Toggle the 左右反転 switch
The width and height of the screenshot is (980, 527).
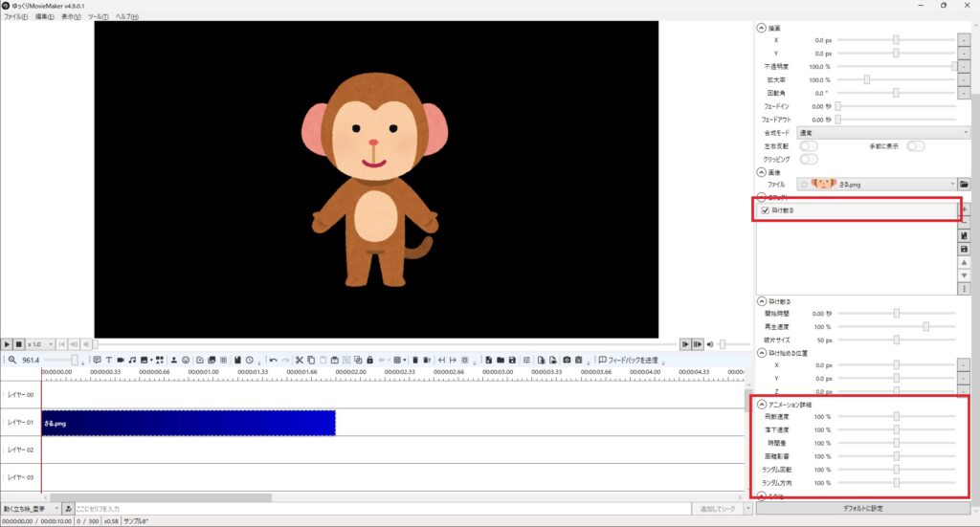(808, 145)
